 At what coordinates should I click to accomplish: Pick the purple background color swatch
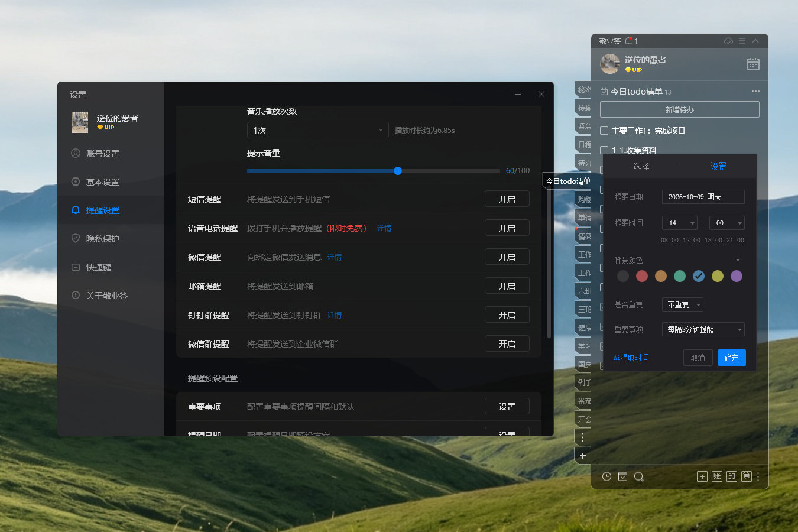737,276
